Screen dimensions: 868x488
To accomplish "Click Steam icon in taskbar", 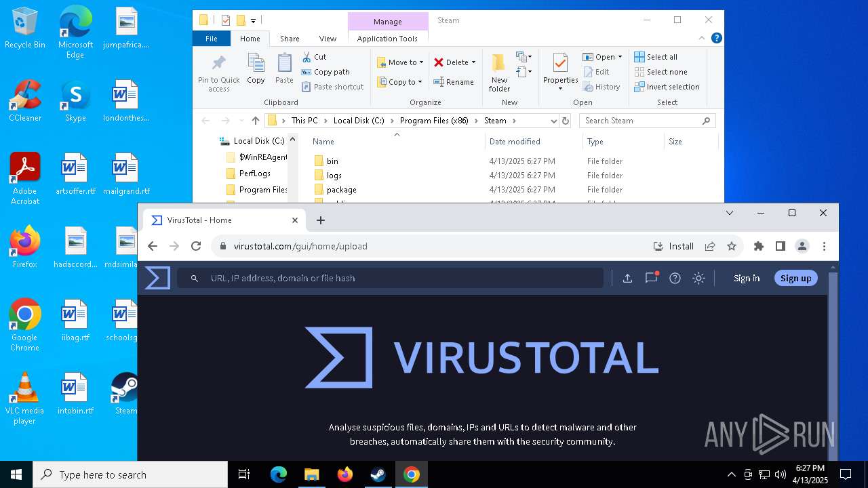I will click(x=378, y=474).
